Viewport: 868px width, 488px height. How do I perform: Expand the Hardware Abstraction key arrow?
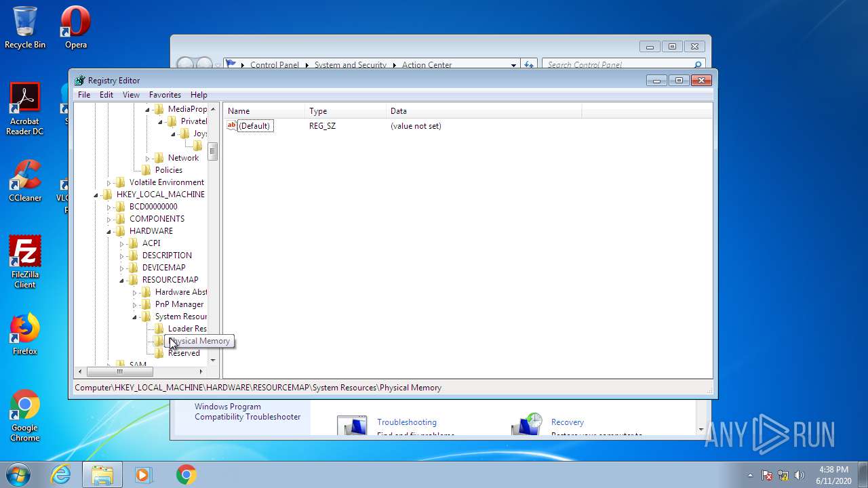click(x=134, y=293)
